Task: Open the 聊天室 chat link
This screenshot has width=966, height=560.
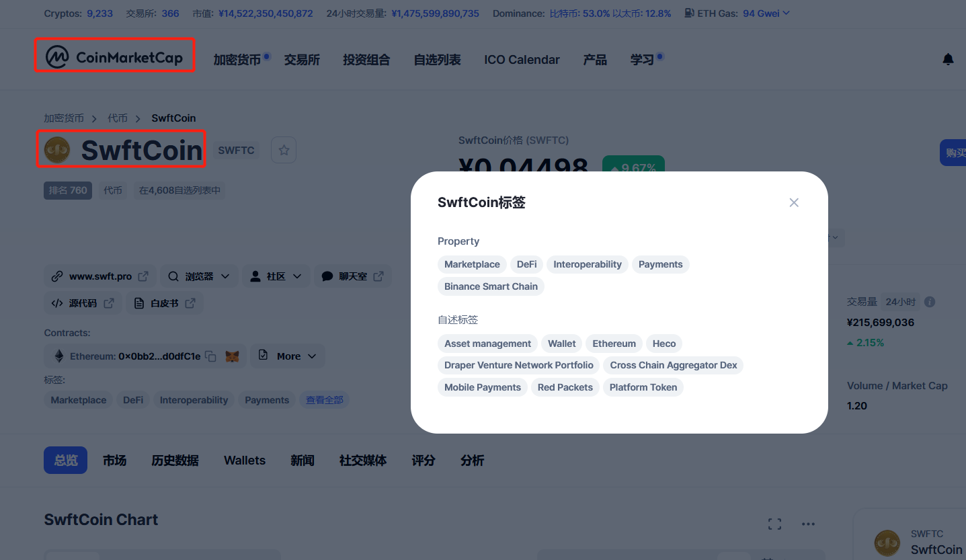Action: [x=353, y=276]
